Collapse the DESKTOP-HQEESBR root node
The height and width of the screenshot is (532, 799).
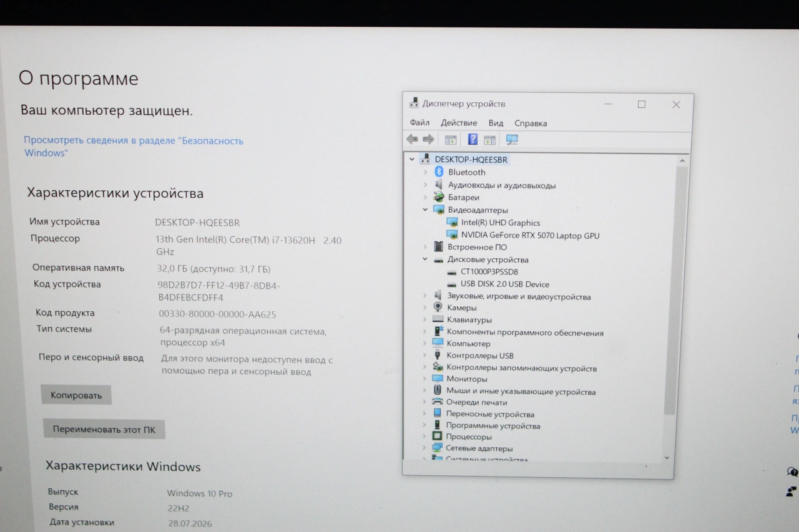[412, 159]
